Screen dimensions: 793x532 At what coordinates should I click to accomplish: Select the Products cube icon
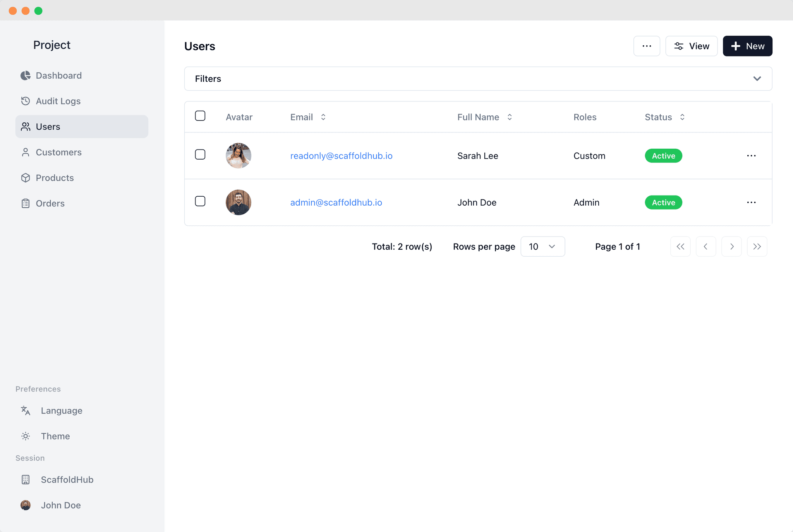[26, 178]
